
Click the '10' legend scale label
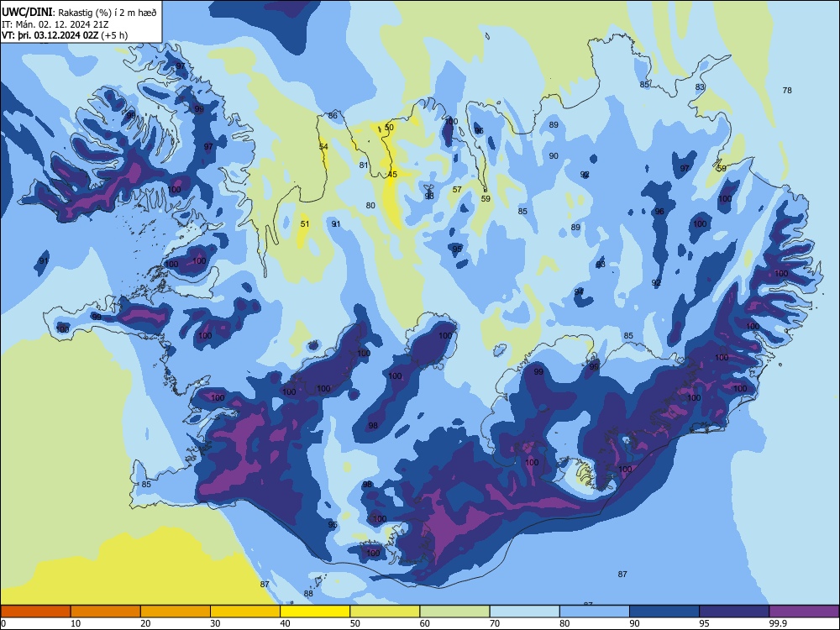tap(76, 623)
